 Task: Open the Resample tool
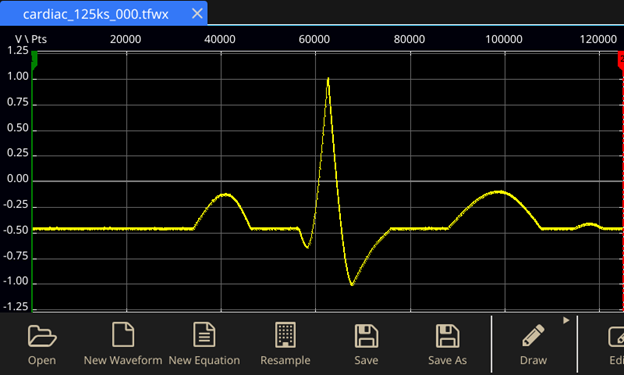pos(285,344)
